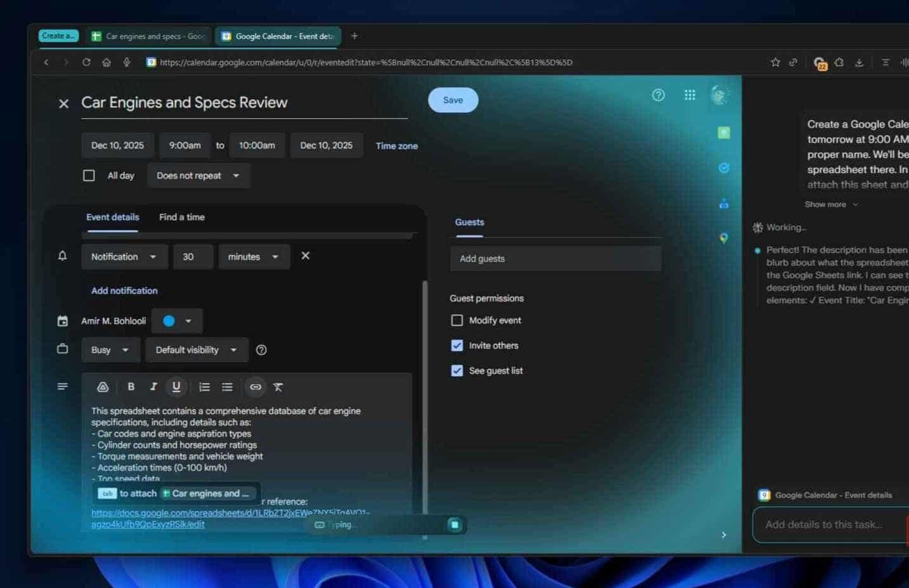Image resolution: width=909 pixels, height=588 pixels.
Task: Click the Create a... pinned tab
Action: 58,36
